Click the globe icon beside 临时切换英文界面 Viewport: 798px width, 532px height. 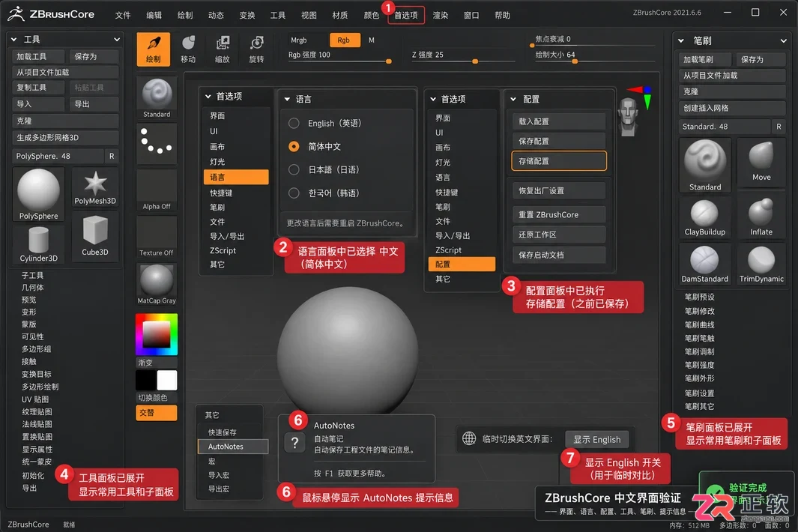coord(469,438)
